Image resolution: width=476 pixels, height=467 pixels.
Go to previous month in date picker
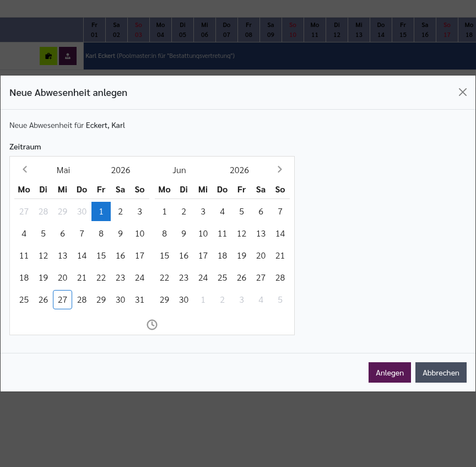(25, 169)
